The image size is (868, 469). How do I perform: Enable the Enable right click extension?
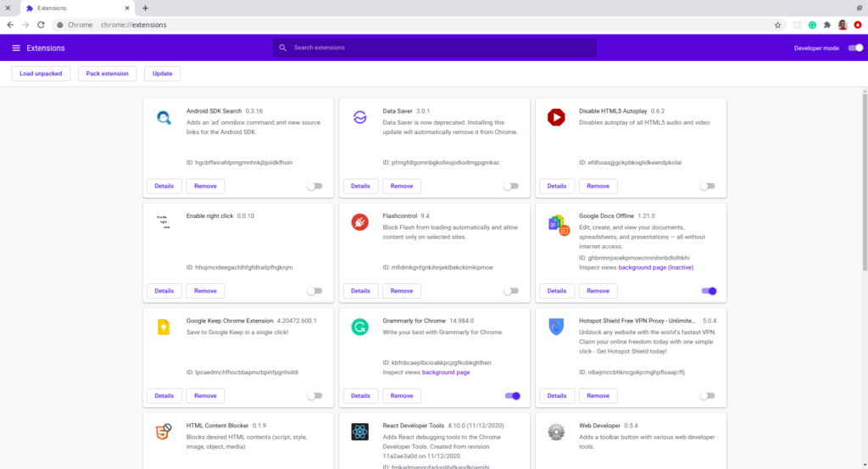(315, 291)
